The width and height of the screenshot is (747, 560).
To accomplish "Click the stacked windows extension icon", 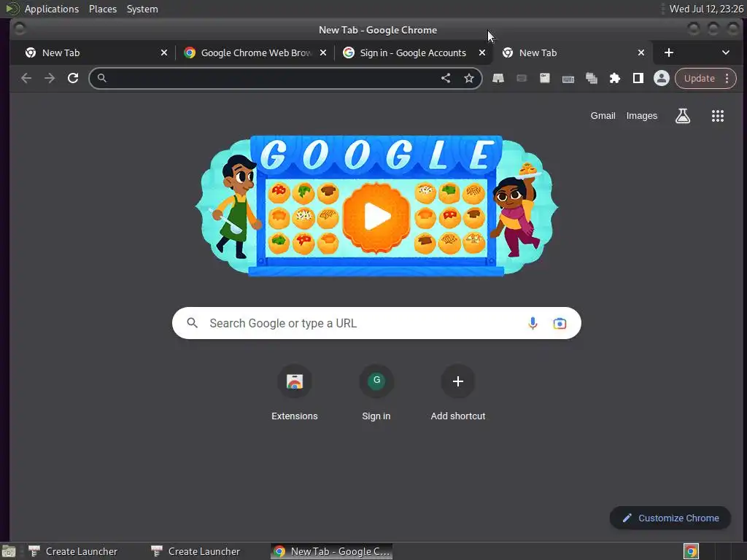I will tap(591, 78).
